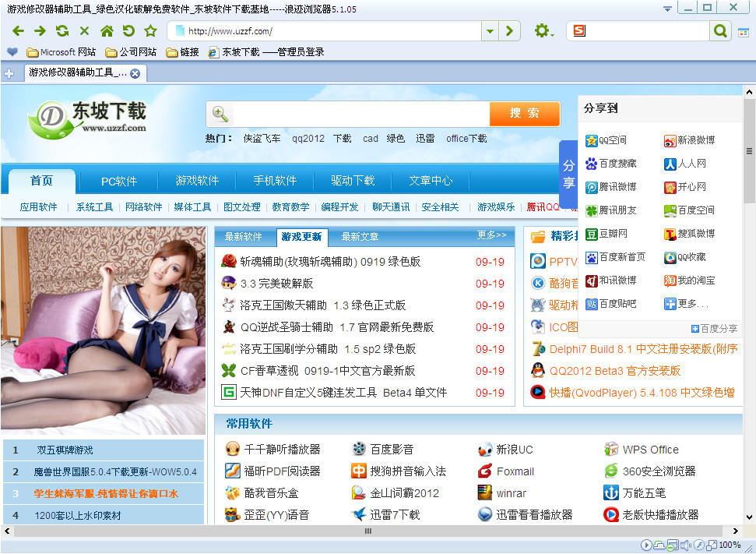Expand the settings gear dropdown arrow
The image size is (756, 554).
click(x=552, y=34)
